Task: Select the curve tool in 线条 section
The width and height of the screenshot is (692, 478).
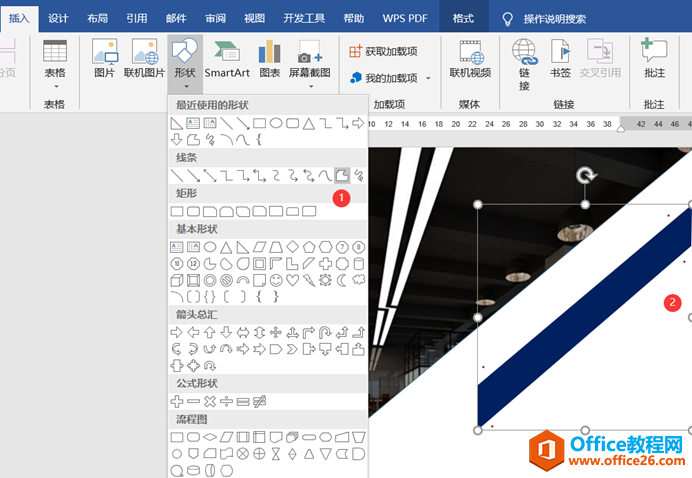Action: tap(325, 176)
